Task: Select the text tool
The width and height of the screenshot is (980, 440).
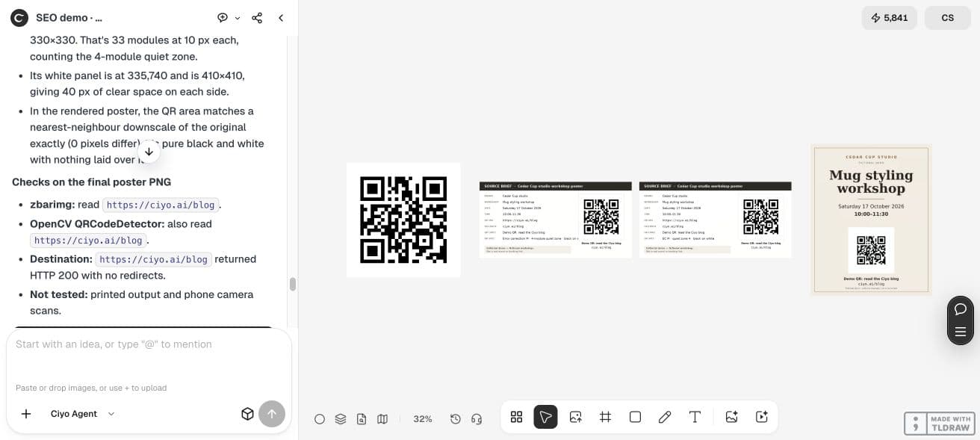Action: [x=695, y=417]
